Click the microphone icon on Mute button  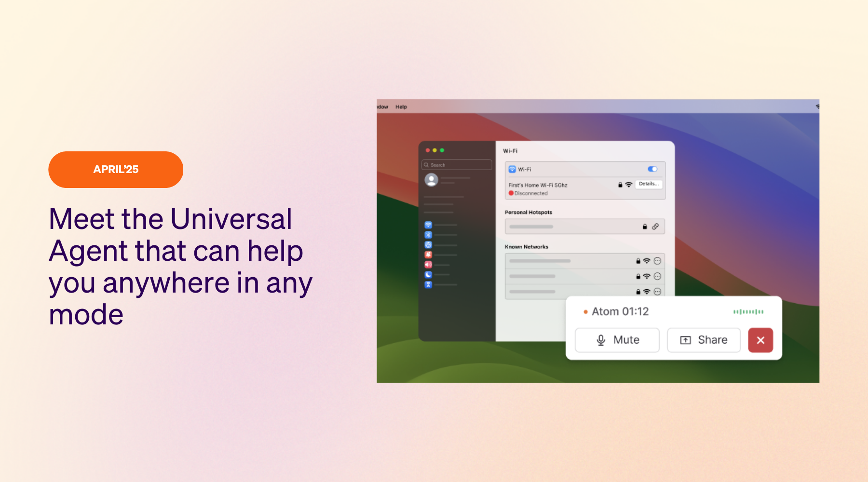[601, 340]
